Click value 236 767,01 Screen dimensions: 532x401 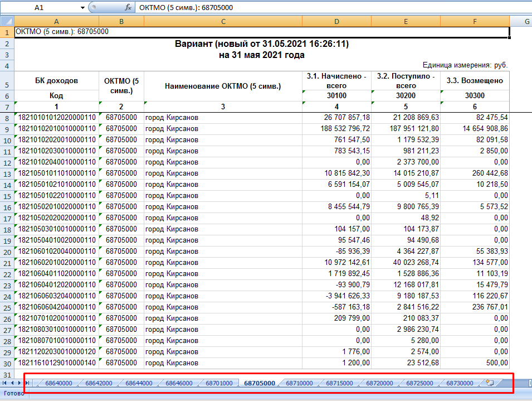(x=490, y=307)
